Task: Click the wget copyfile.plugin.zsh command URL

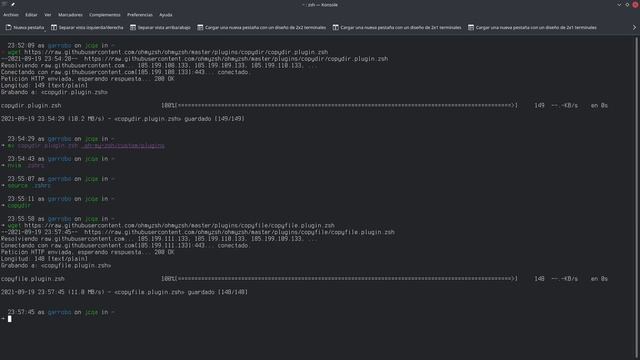Action: click(179, 225)
